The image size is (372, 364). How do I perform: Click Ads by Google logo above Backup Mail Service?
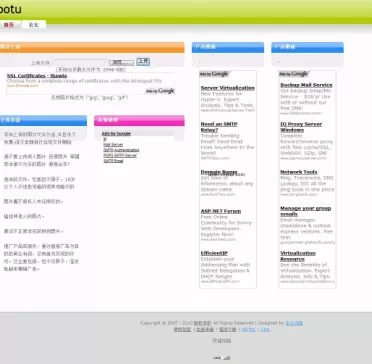pyautogui.click(x=293, y=74)
